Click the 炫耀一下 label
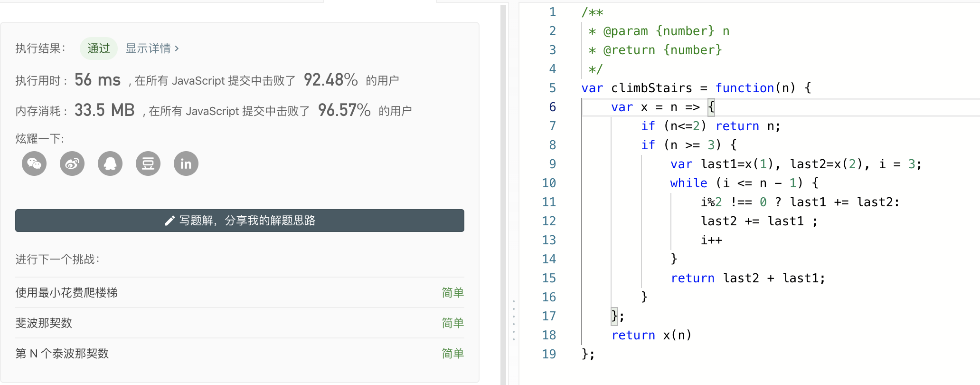 (40, 139)
